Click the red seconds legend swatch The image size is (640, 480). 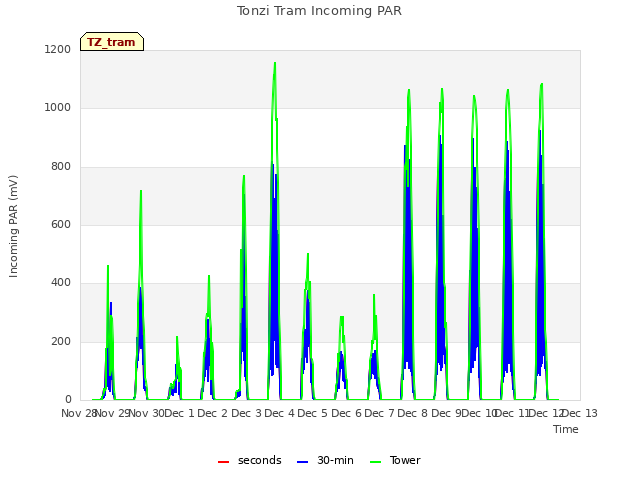[x=223, y=462]
